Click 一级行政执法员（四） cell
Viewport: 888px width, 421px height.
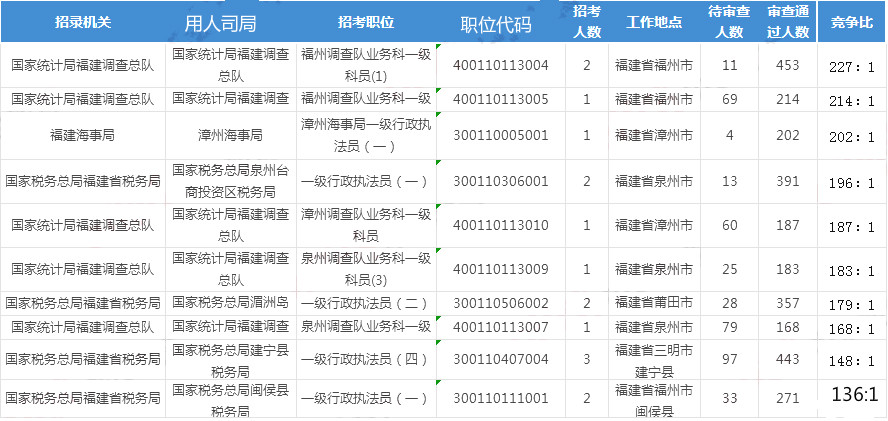pyautogui.click(x=366, y=359)
